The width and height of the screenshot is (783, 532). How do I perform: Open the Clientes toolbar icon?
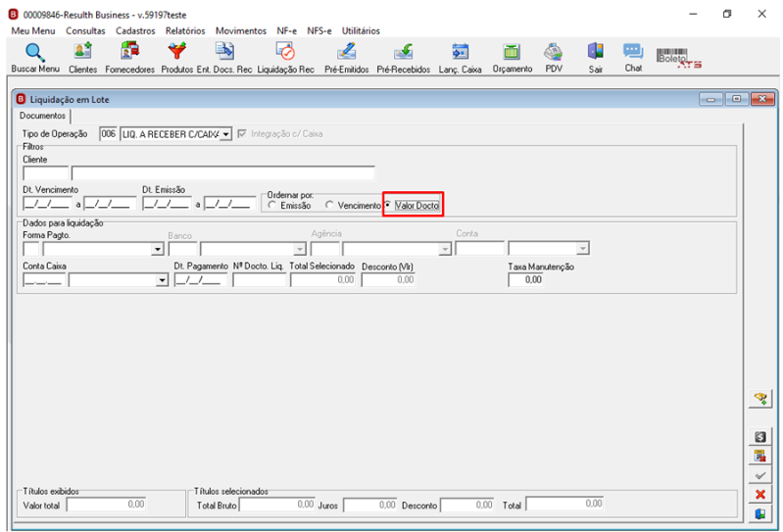(82, 51)
